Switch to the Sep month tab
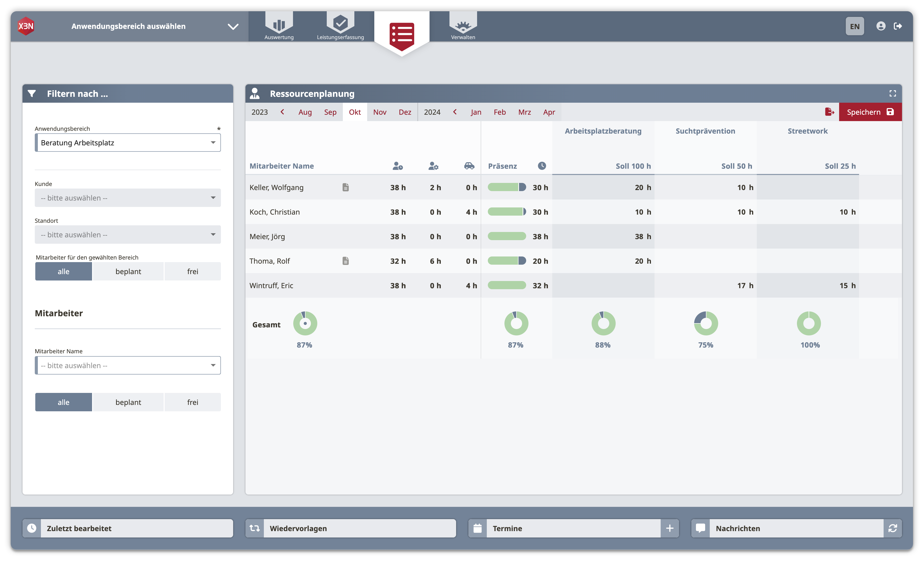Image resolution: width=924 pixels, height=561 pixels. (x=330, y=112)
